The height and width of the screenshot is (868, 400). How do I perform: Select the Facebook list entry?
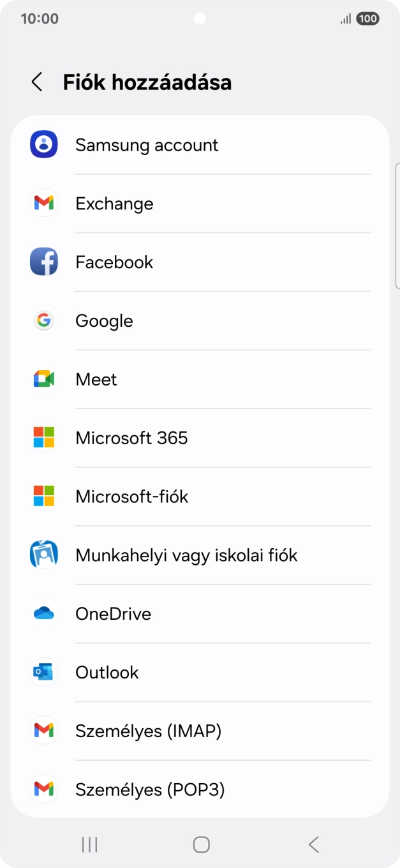click(114, 262)
